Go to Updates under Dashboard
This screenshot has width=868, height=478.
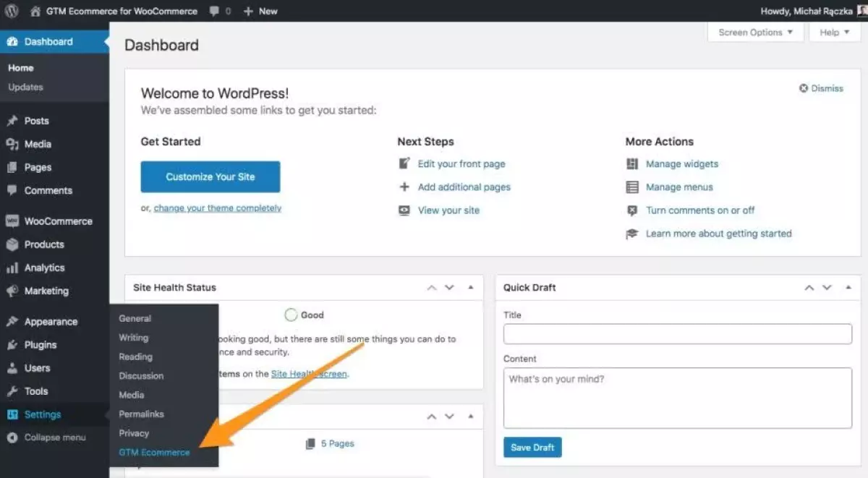(x=26, y=87)
